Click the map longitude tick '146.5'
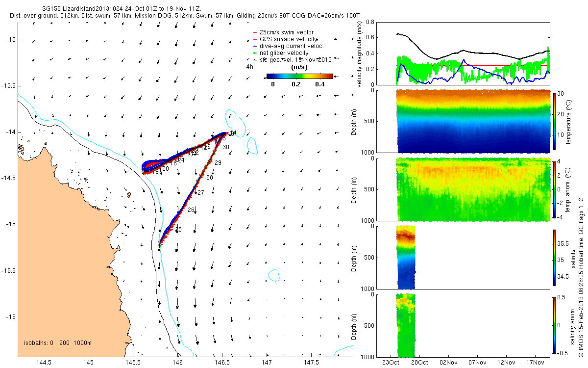The height and width of the screenshot is (368, 588). point(222,363)
